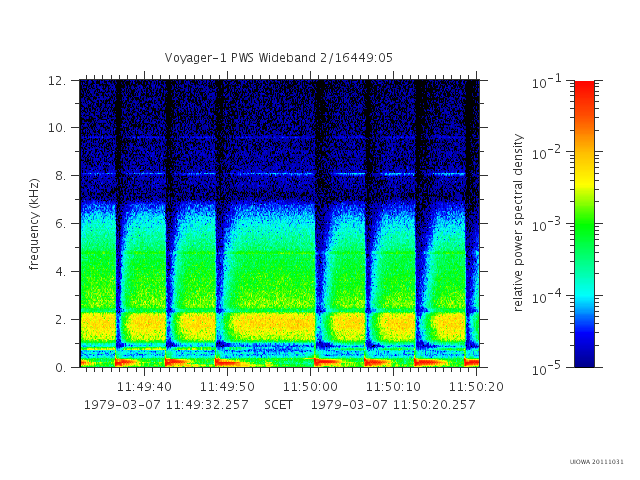
Task: Click the relative power spectral density label
Action: pos(518,223)
